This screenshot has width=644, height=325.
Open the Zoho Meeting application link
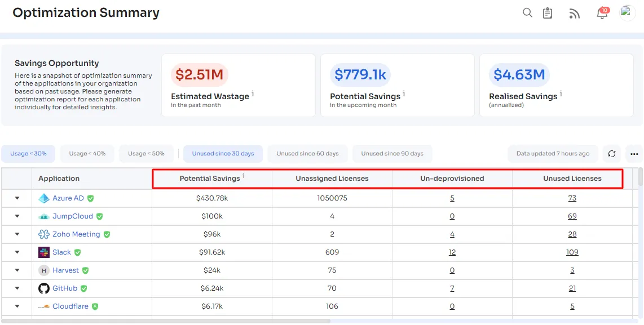(76, 234)
